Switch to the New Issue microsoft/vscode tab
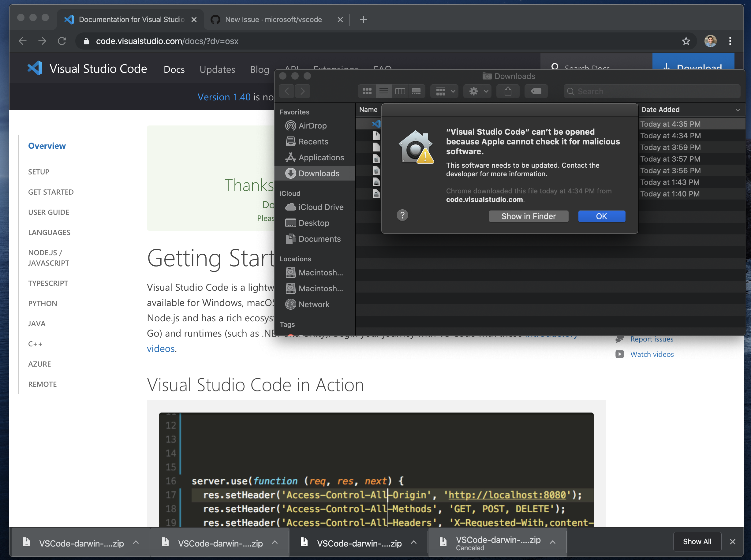This screenshot has width=751, height=560. pos(273,19)
